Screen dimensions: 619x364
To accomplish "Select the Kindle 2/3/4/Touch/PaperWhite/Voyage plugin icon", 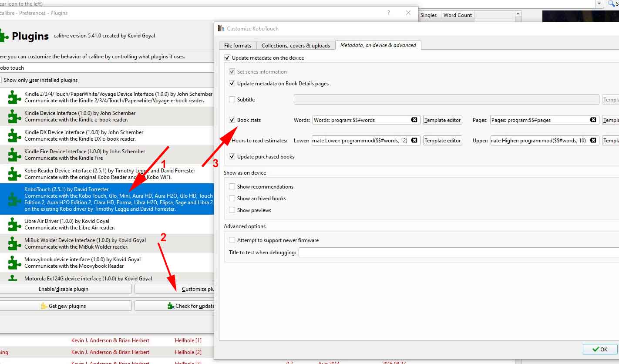I will (x=15, y=97).
